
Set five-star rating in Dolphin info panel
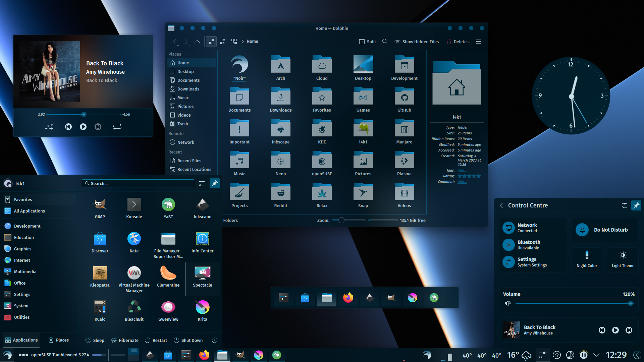click(x=479, y=176)
